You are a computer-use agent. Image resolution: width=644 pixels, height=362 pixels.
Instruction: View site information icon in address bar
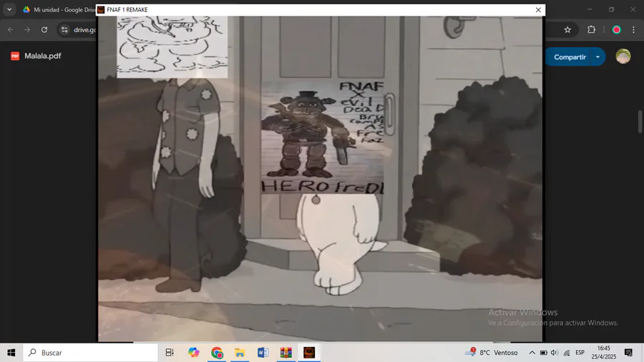[x=64, y=29]
